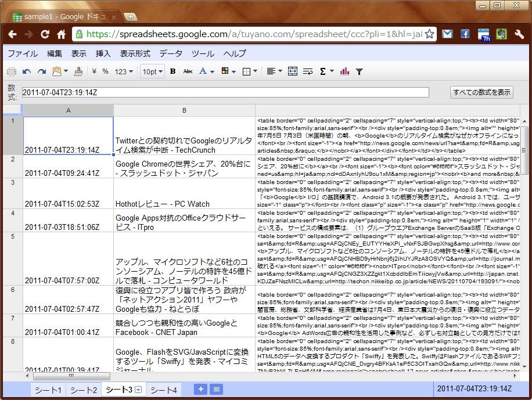This screenshot has width=532, height=400.
Task: Select the paint format brush icon
Action: (78, 71)
